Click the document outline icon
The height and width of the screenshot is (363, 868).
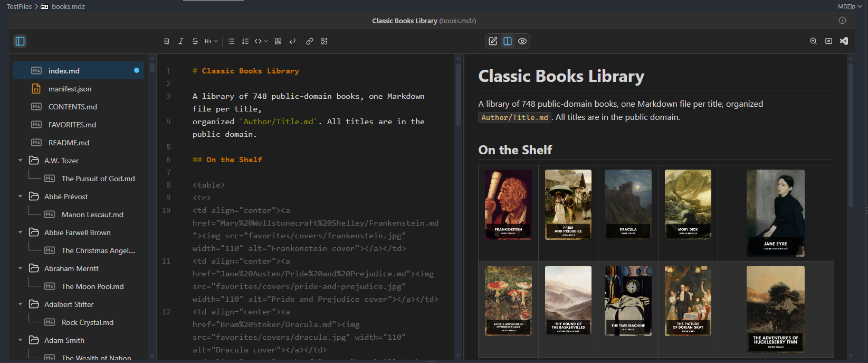[x=829, y=41]
